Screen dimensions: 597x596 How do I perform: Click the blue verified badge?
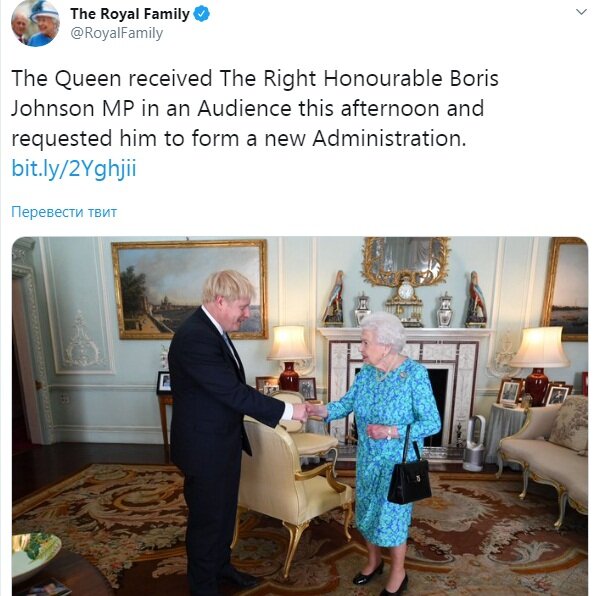click(x=202, y=14)
